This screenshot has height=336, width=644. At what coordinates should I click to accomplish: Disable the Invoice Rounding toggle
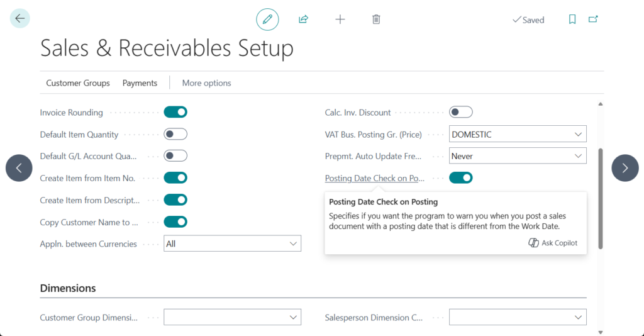click(x=175, y=113)
